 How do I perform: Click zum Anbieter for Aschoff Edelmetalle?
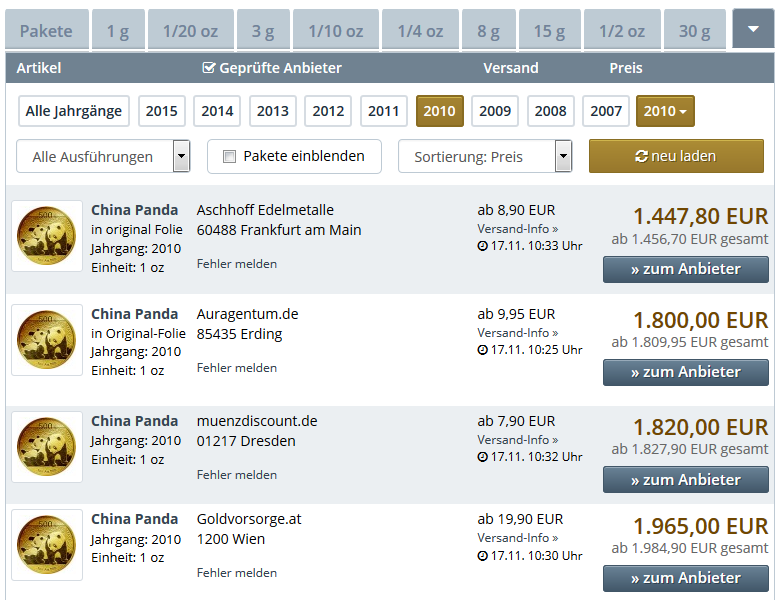[685, 269]
